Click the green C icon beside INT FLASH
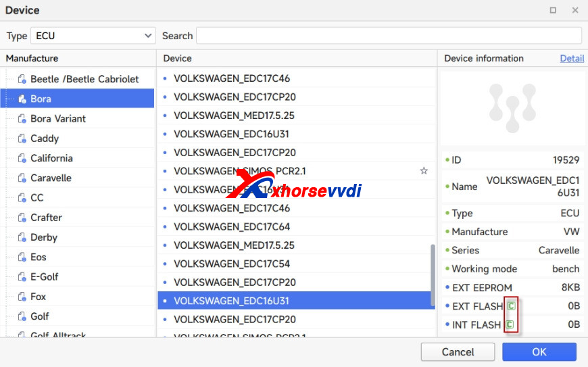This screenshot has width=588, height=367. coord(510,324)
